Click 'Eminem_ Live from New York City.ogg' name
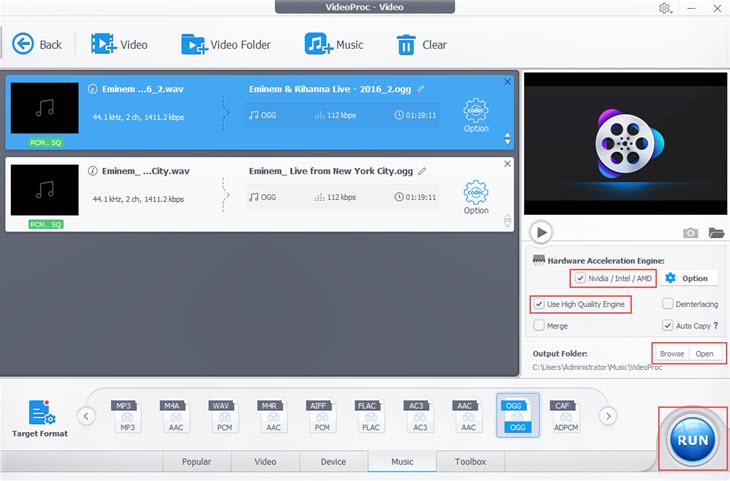The image size is (730, 481). point(331,171)
